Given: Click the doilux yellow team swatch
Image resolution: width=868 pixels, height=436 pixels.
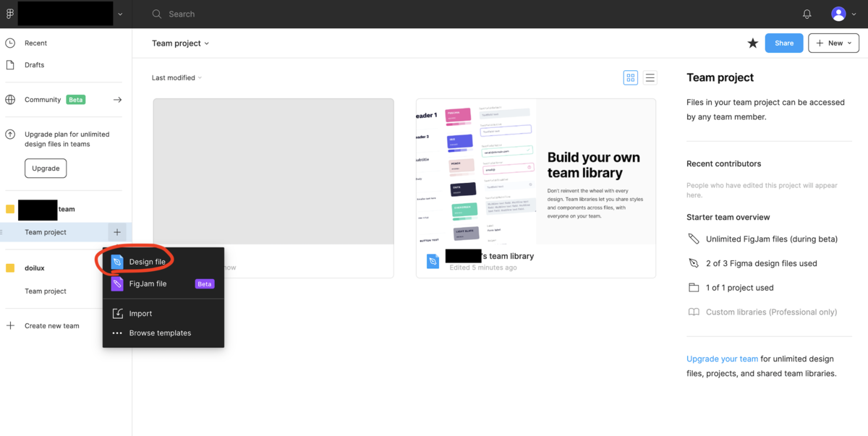Looking at the screenshot, I should point(10,268).
